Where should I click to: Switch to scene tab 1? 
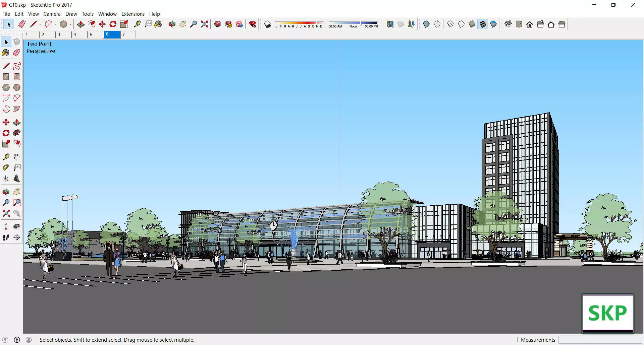(31, 34)
